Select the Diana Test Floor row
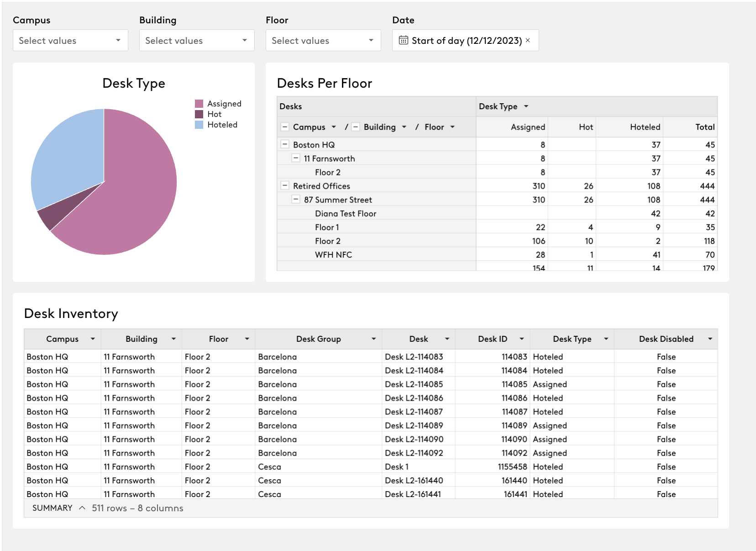Screen dimensions: 756x551 [x=345, y=213]
